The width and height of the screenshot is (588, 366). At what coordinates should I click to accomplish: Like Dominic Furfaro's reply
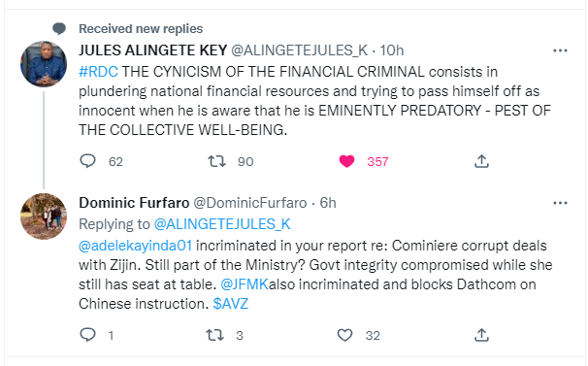point(344,335)
